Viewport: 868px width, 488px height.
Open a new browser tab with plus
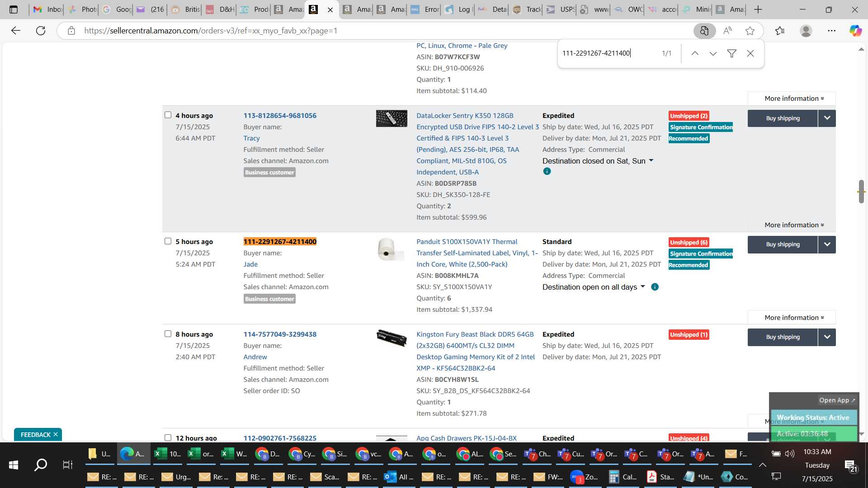[x=758, y=9]
